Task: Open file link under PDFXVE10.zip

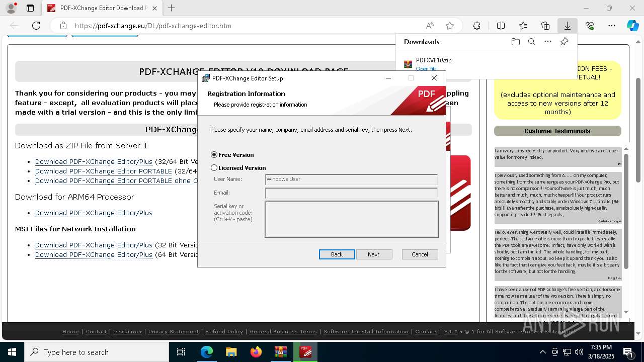Action: 426,69
